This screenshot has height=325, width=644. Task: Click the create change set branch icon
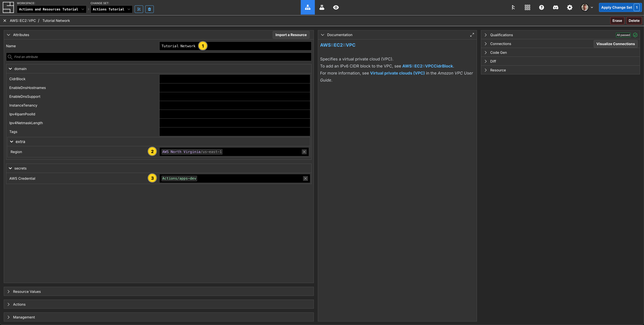click(139, 9)
